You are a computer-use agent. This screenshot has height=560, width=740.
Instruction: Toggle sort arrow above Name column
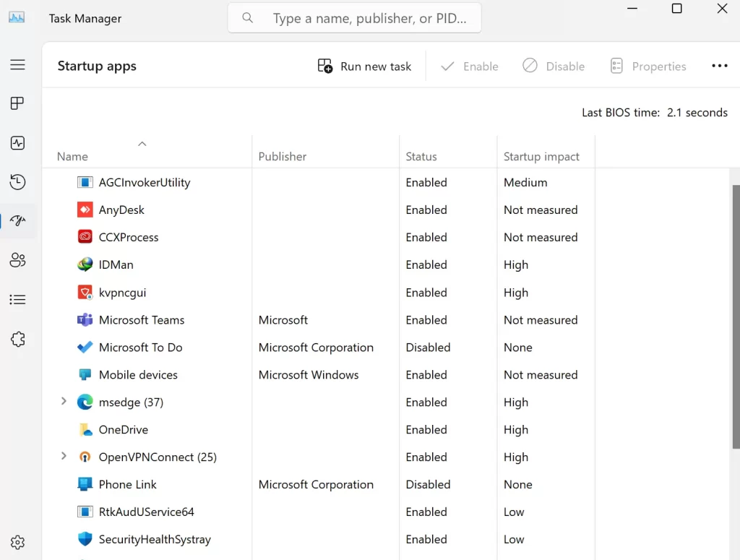tap(142, 144)
